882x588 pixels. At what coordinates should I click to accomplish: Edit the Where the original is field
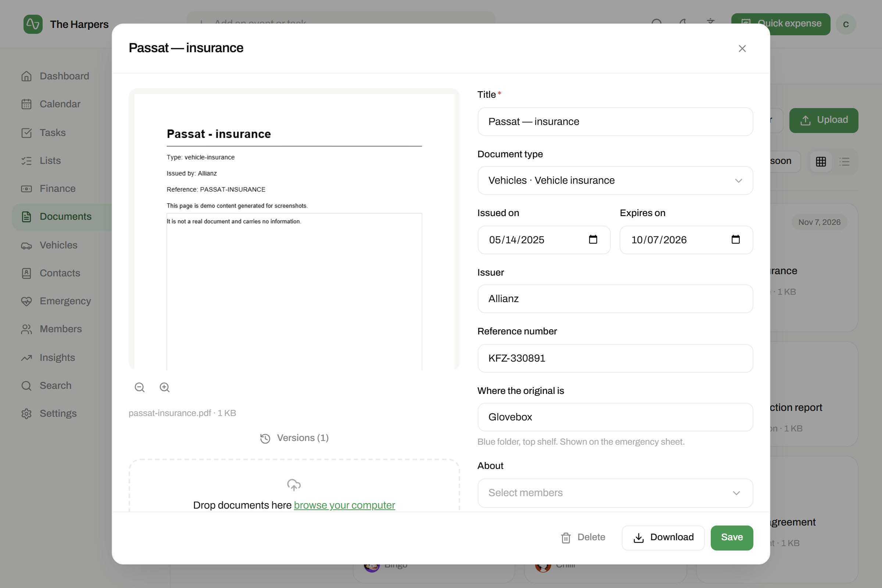[x=615, y=417]
